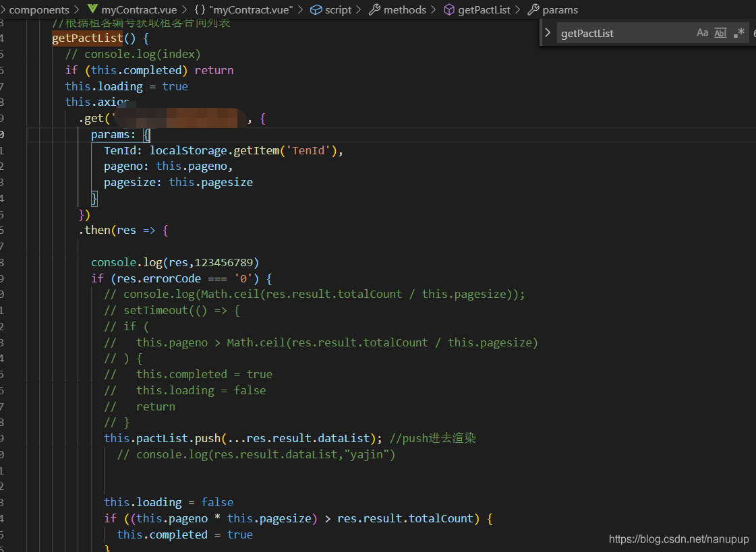This screenshot has width=756, height=552.
Task: Click the chevron after methods breadcrumb
Action: click(434, 9)
